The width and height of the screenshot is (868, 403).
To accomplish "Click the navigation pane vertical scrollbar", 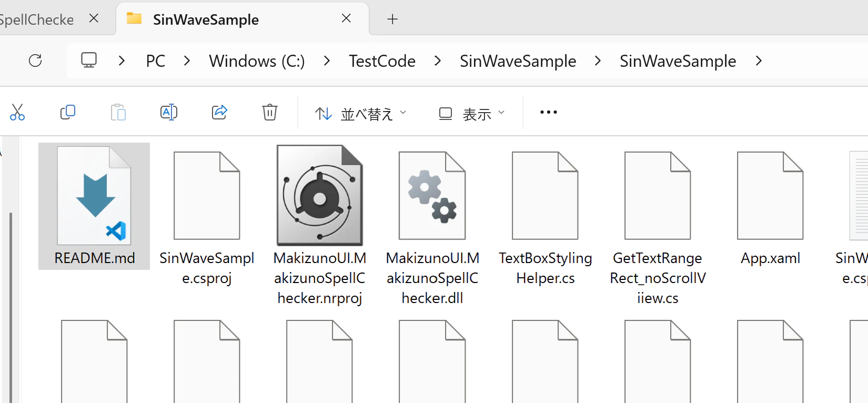I will pos(11,307).
